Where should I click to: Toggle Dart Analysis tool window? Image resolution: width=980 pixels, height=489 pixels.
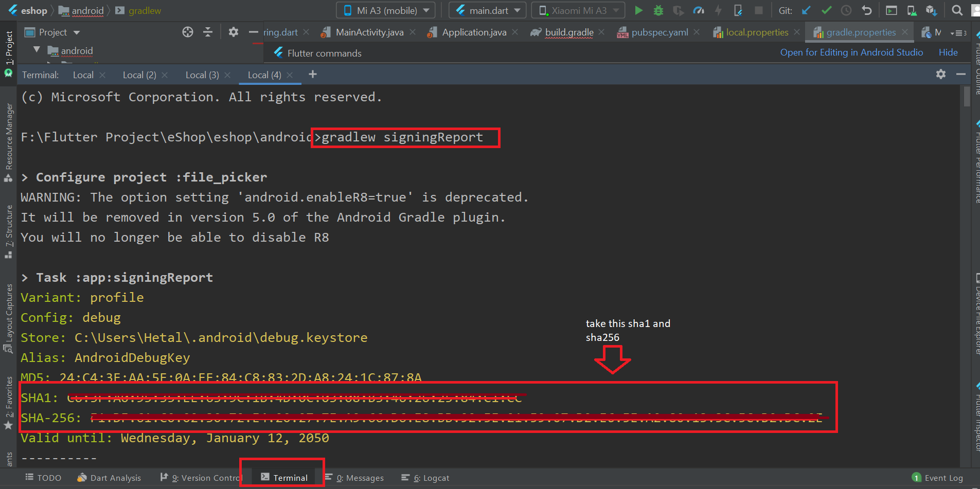coord(109,478)
